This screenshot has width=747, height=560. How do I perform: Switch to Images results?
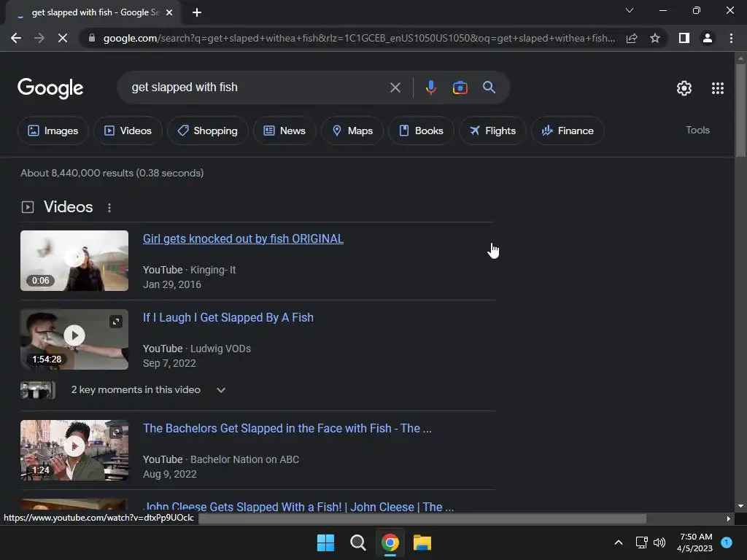tap(53, 131)
